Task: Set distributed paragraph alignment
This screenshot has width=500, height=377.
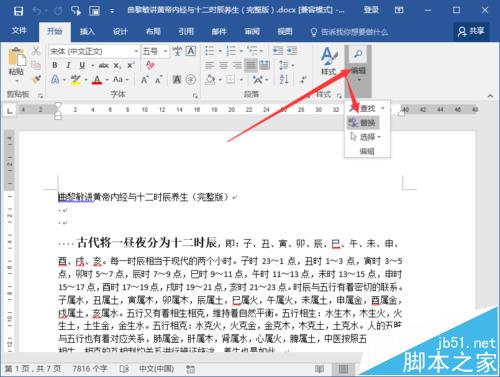Action: click(x=265, y=65)
